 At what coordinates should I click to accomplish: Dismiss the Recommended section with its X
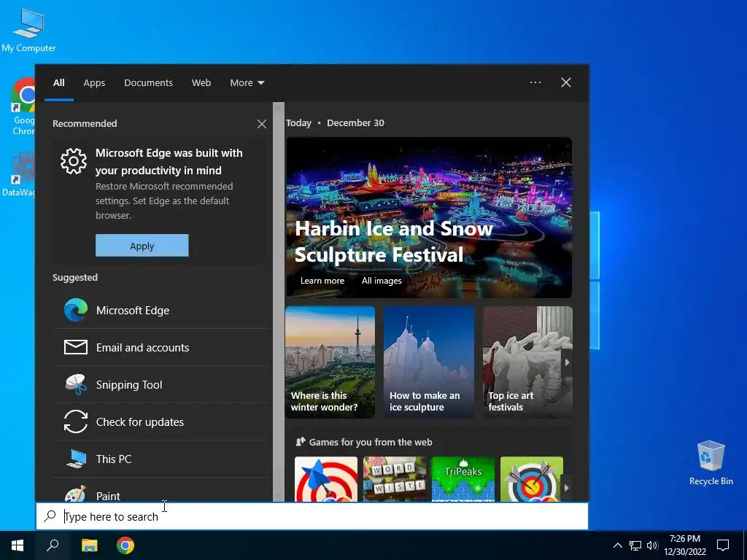coord(262,124)
